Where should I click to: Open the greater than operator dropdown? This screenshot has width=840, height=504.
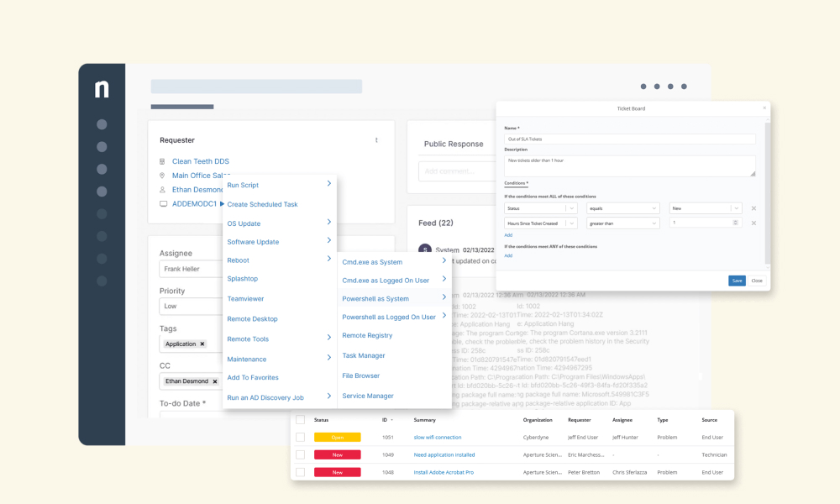point(623,223)
